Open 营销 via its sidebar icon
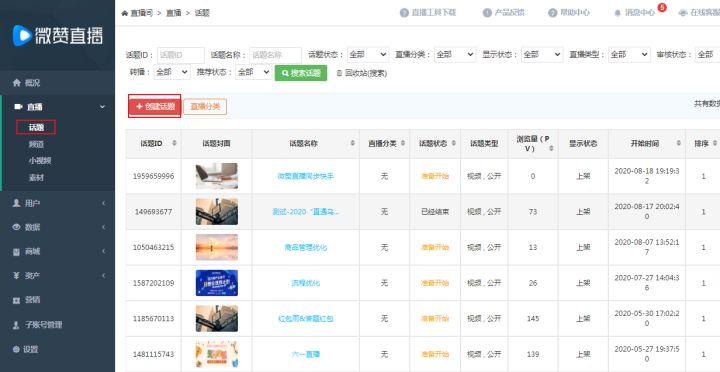 tap(17, 300)
